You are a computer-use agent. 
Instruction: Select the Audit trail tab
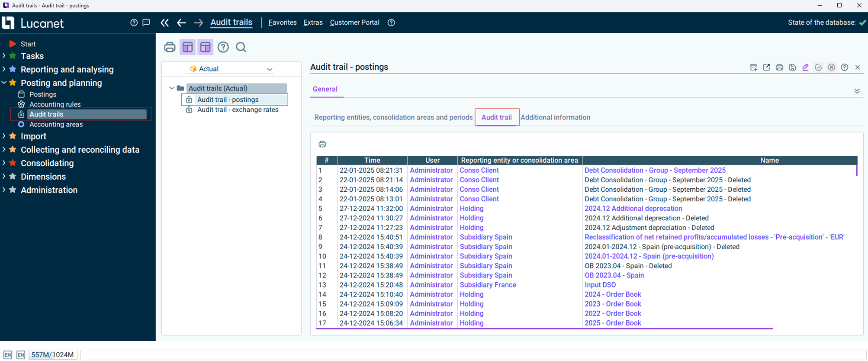click(x=497, y=117)
